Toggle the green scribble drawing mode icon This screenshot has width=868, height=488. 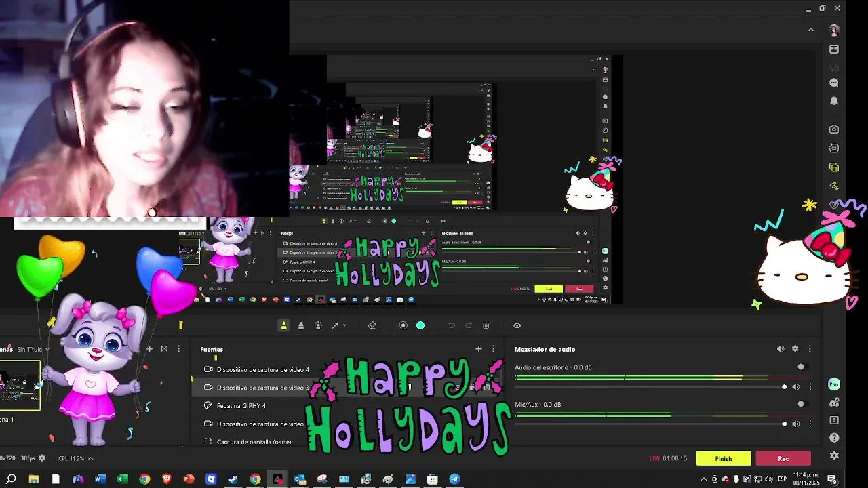pyautogui.click(x=834, y=186)
